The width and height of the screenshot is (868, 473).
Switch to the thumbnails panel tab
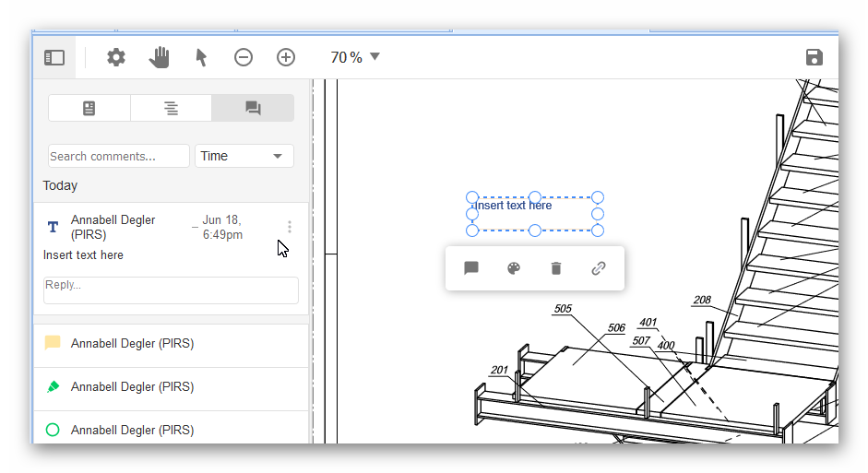click(89, 108)
